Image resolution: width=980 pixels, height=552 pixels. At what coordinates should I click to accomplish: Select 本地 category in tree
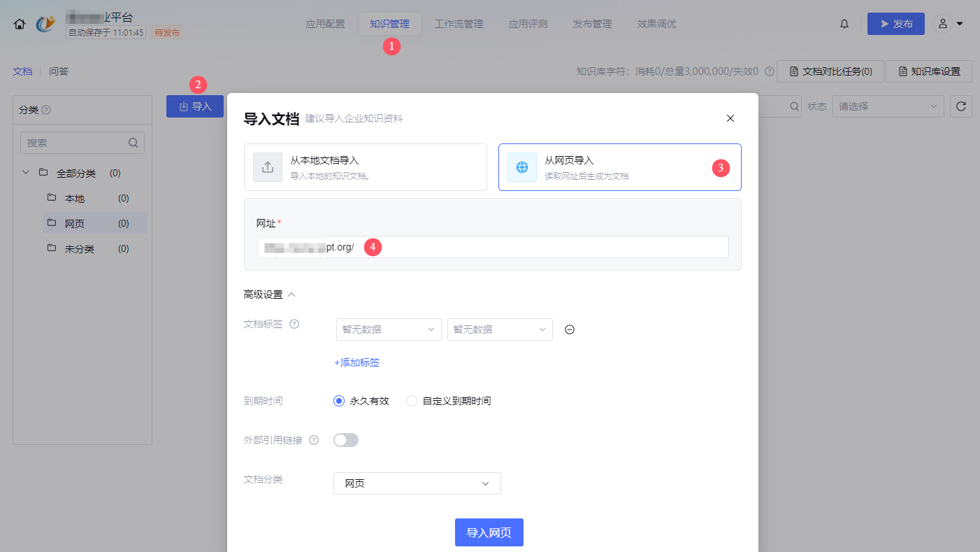coord(94,198)
